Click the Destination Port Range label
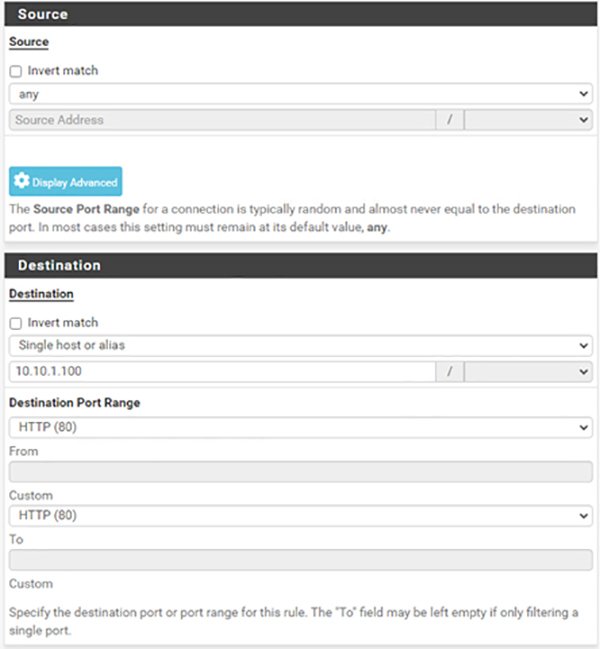Image resolution: width=600 pixels, height=649 pixels. point(74,403)
